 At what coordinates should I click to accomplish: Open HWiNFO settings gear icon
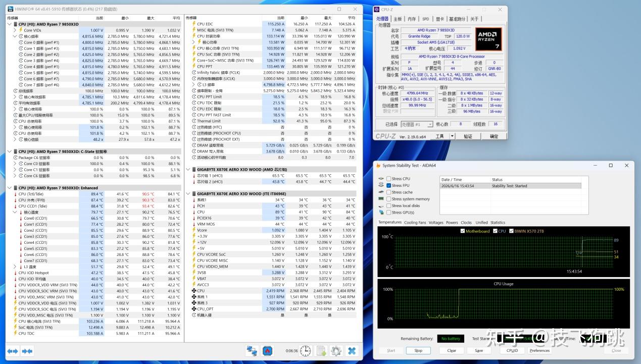336,350
